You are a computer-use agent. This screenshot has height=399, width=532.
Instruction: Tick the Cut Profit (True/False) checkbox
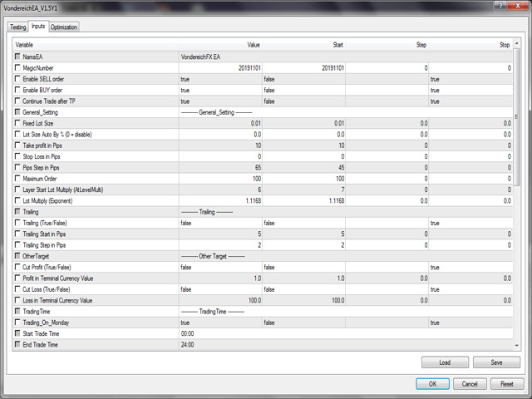click(x=17, y=267)
